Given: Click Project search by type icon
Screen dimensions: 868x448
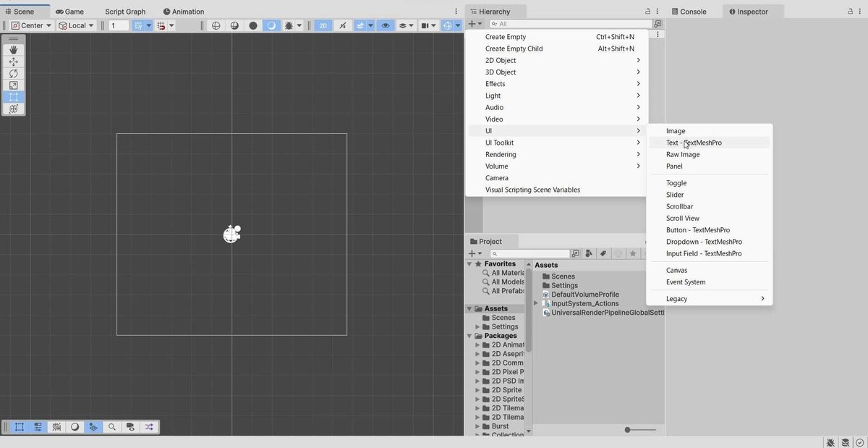Looking at the screenshot, I should point(589,253).
